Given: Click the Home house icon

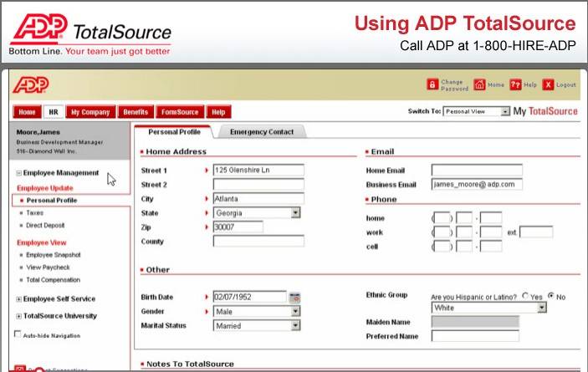Looking at the screenshot, I should pyautogui.click(x=479, y=84).
